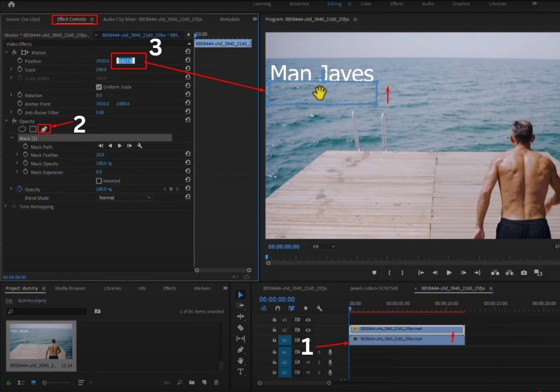560x392 pixels.
Task: Toggle animation stopwatch for Position
Action: coord(20,61)
